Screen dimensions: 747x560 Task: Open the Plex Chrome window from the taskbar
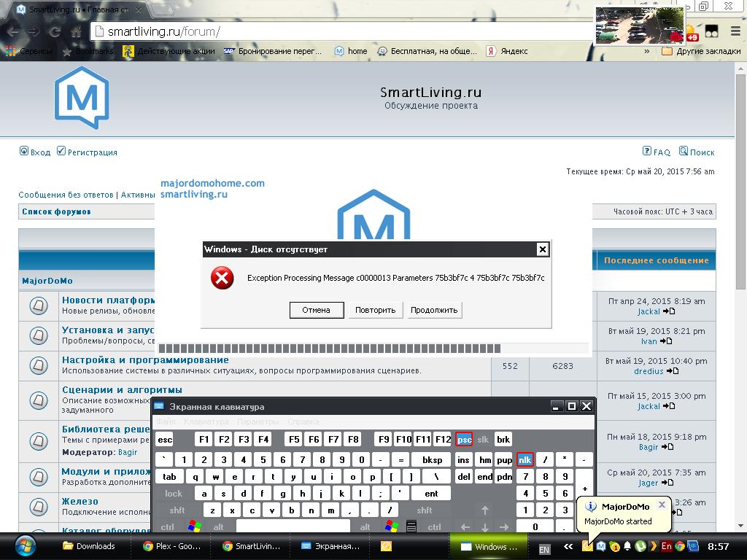point(172,546)
